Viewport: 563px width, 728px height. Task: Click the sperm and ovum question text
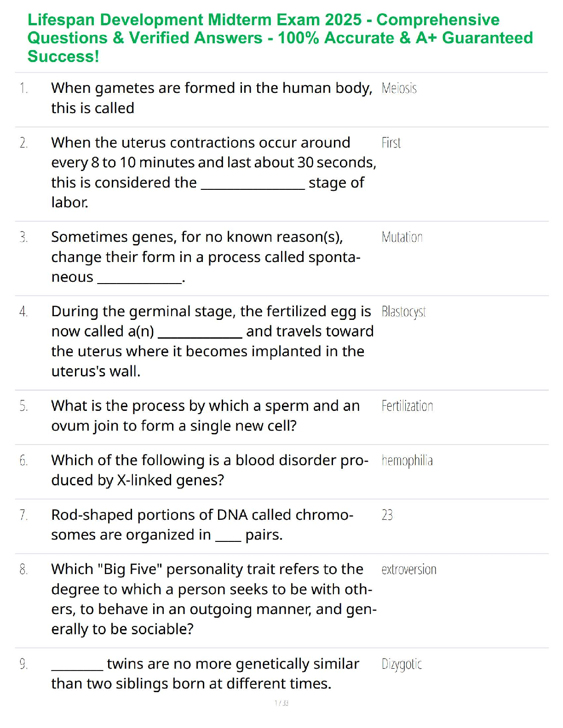pyautogui.click(x=205, y=415)
